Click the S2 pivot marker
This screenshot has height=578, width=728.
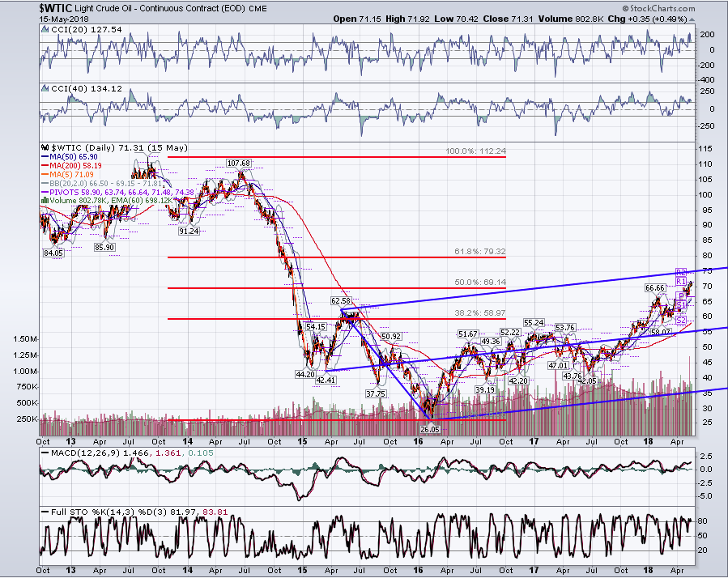tap(681, 321)
